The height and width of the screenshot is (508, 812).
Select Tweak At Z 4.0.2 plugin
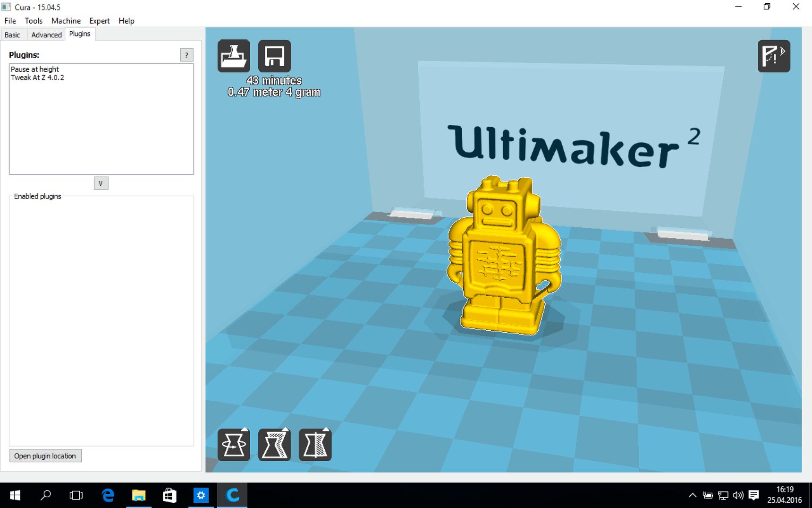pos(37,77)
